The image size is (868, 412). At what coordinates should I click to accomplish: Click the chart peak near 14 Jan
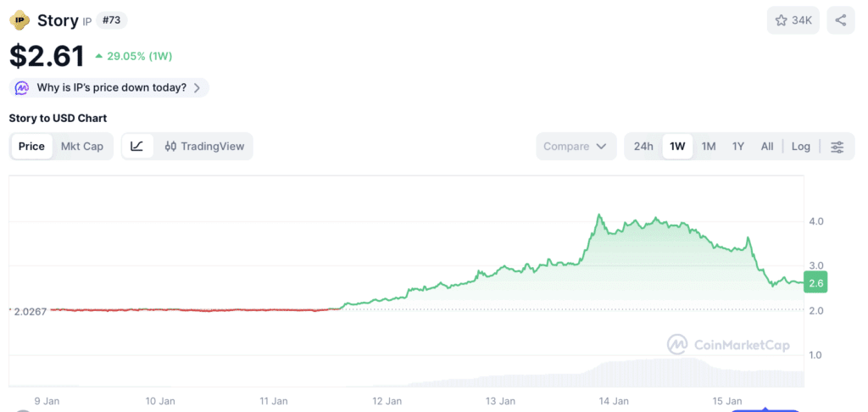point(598,214)
